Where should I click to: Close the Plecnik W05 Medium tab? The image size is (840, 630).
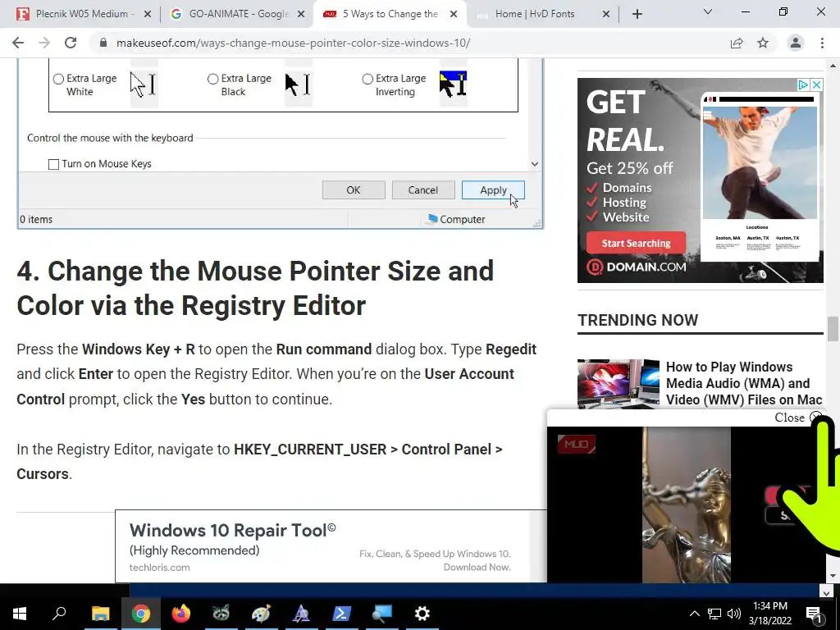tap(148, 14)
